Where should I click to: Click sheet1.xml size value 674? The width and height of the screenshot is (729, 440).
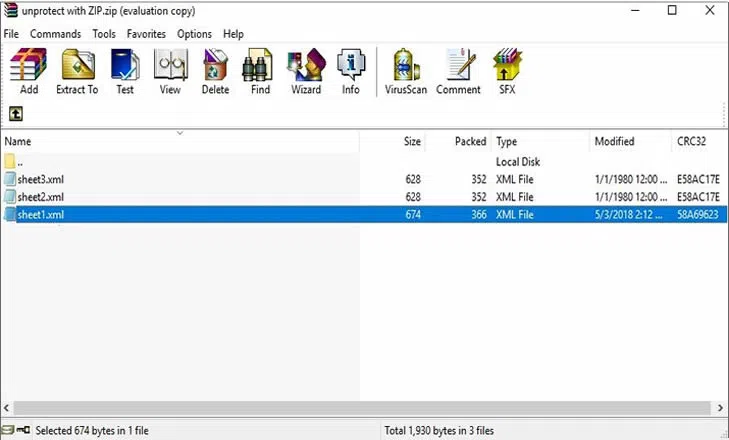tap(413, 214)
